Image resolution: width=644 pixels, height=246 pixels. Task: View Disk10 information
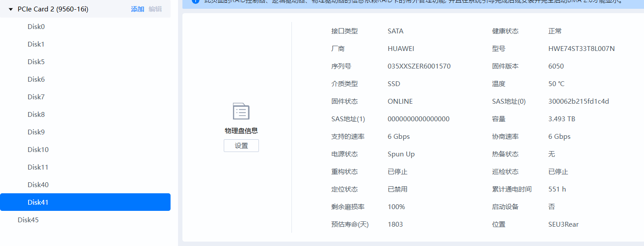[x=38, y=150]
